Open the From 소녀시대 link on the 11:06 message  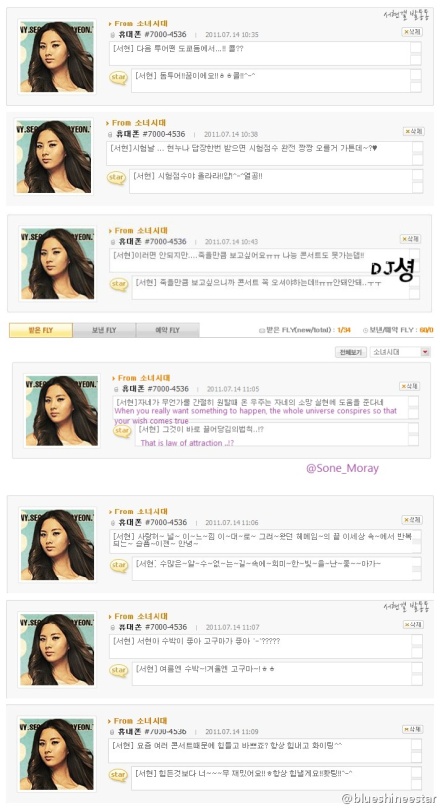click(138, 511)
